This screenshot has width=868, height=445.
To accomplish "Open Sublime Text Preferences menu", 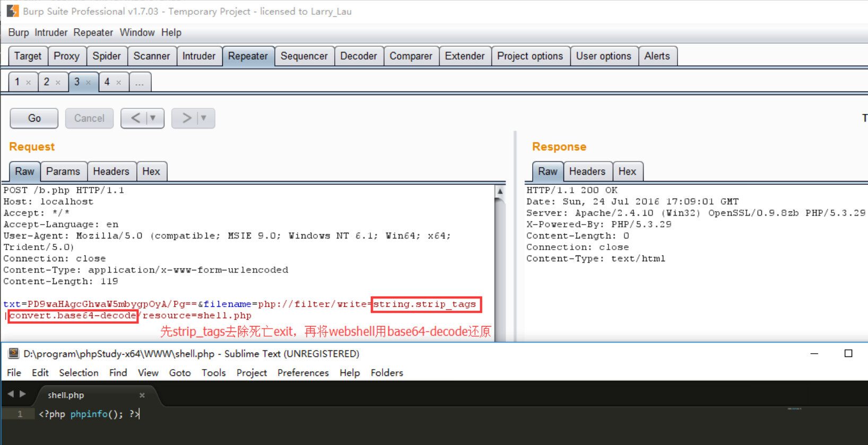I will (x=303, y=373).
